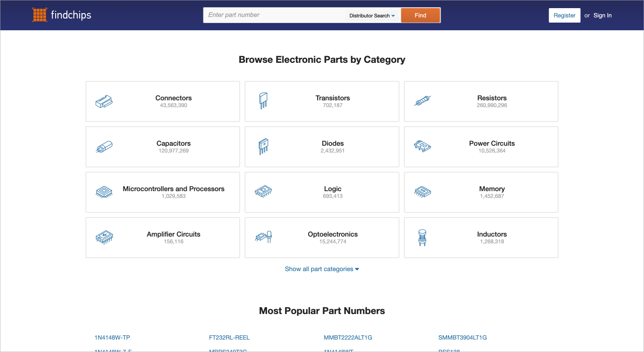The image size is (644, 352).
Task: Click the Logic chip icon
Action: pos(263,192)
